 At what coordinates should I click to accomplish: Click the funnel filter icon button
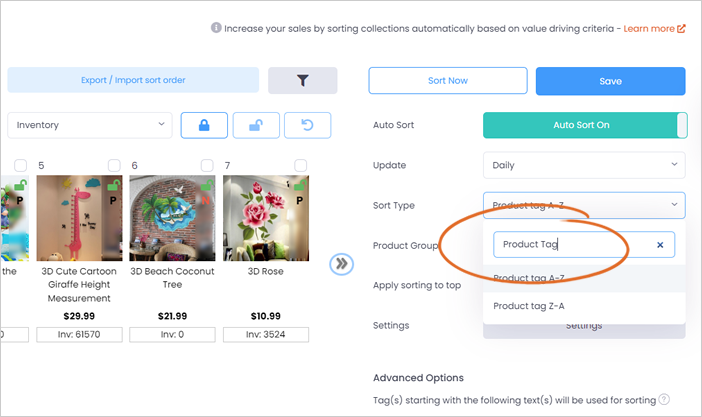tap(303, 81)
